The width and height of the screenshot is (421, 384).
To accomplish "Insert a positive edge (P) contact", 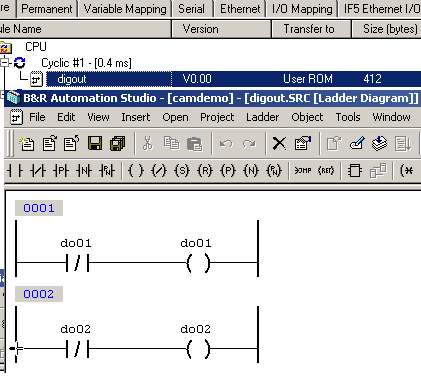I will click(x=61, y=171).
